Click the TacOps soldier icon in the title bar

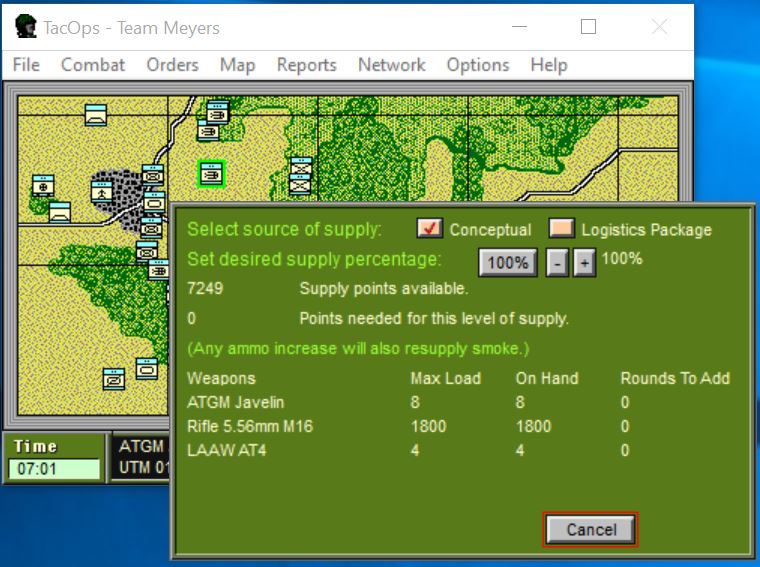[25, 27]
